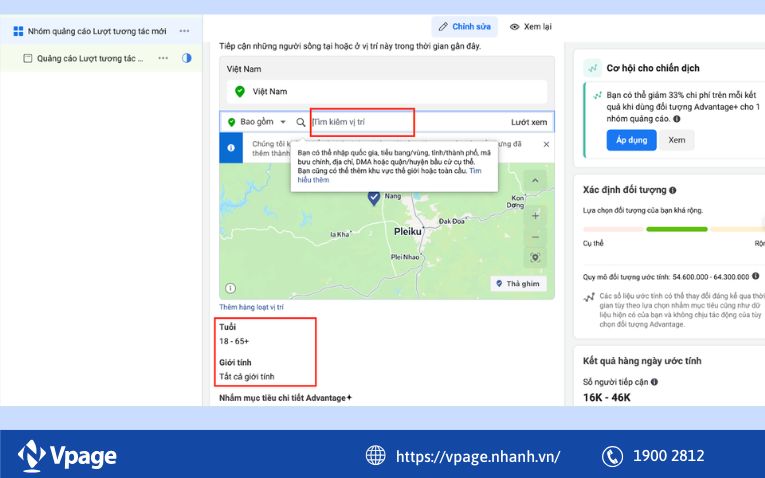Open options menu for Nhóm quảng cáo row
Image resolution: width=765 pixels, height=478 pixels.
[x=184, y=31]
